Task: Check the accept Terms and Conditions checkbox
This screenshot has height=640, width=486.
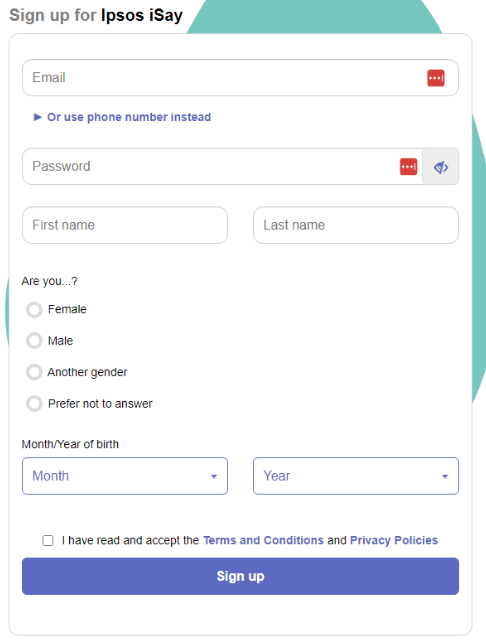Action: (x=48, y=540)
